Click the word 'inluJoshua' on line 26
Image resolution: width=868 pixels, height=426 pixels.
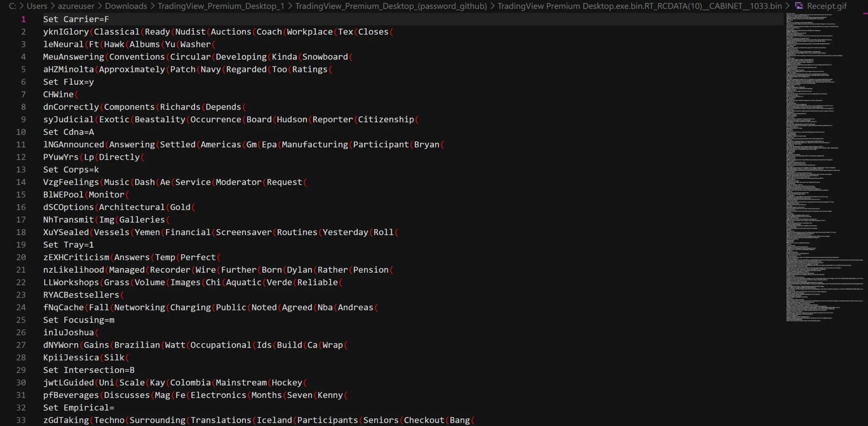click(x=68, y=332)
